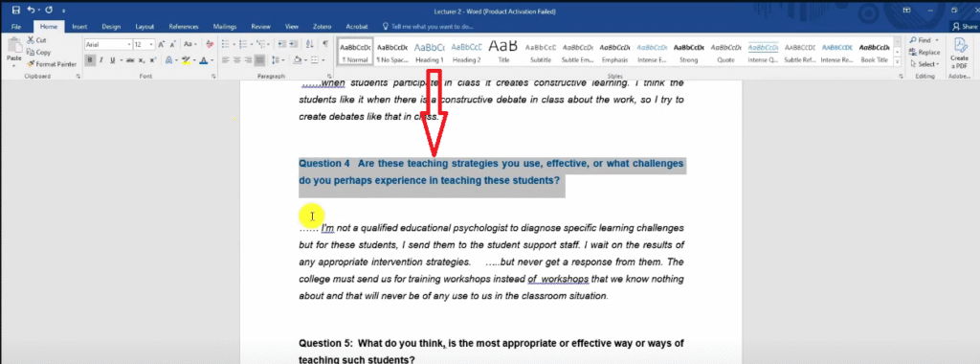Click the Format Painter tool
980x364 pixels.
point(52,64)
